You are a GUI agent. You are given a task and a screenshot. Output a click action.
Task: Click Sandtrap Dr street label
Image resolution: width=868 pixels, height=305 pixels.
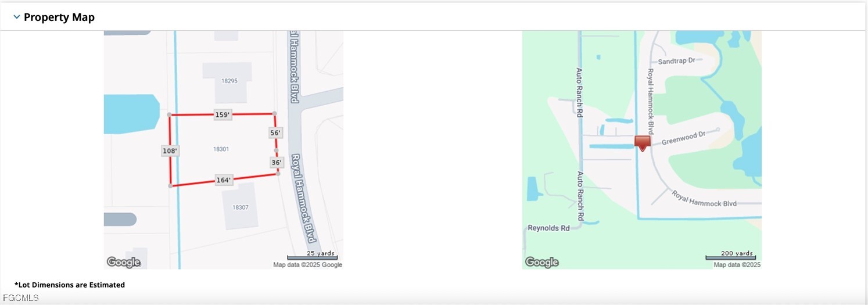click(676, 60)
